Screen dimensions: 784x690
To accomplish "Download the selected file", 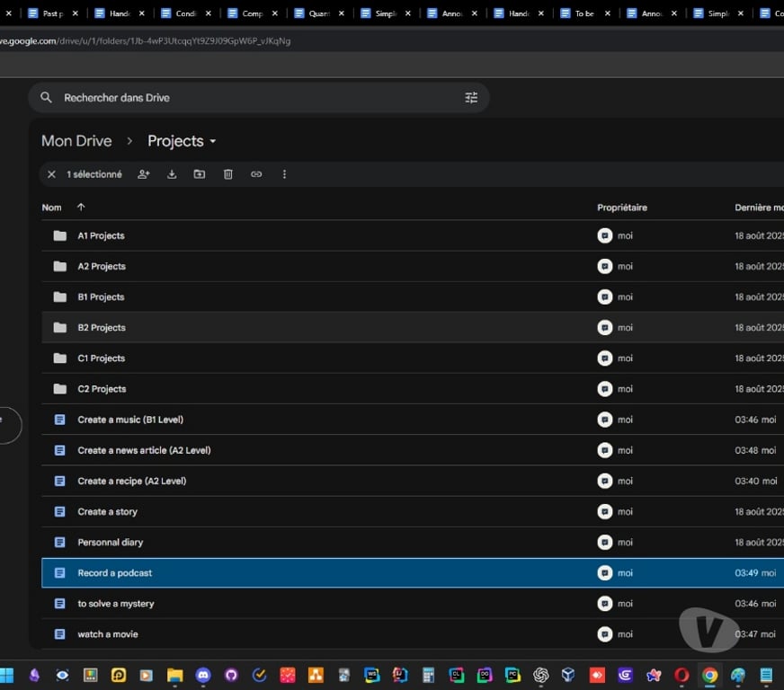I will click(172, 174).
